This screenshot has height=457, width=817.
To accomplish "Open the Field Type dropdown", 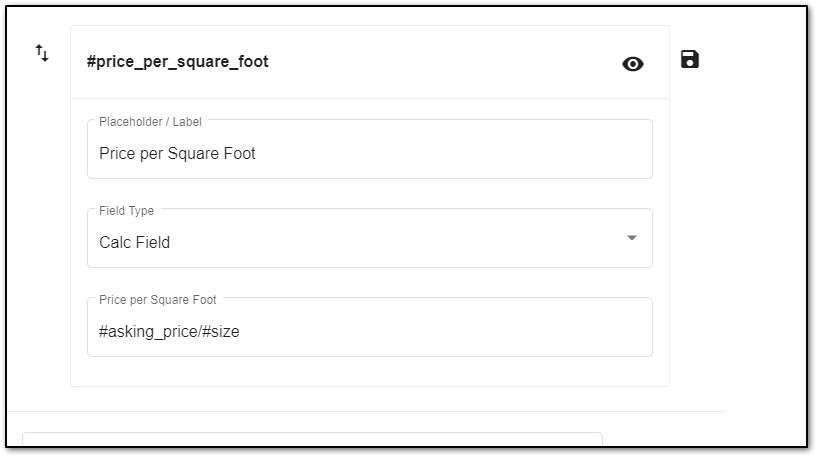I will [369, 238].
